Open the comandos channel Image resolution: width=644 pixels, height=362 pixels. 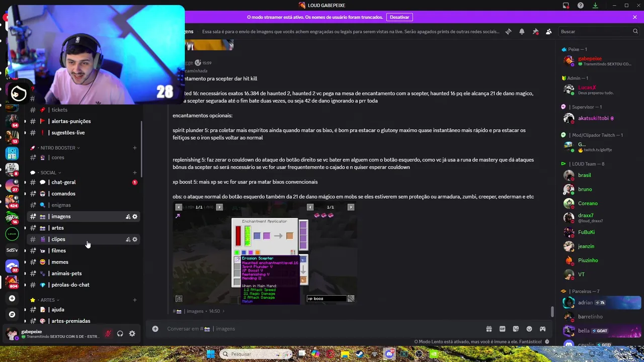click(83, 194)
